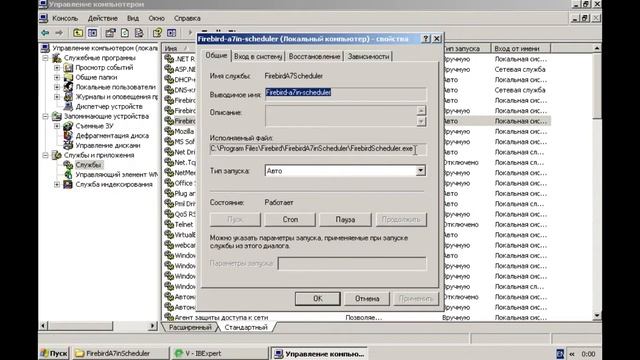Click the hidden tray icons chevron

click(572, 354)
